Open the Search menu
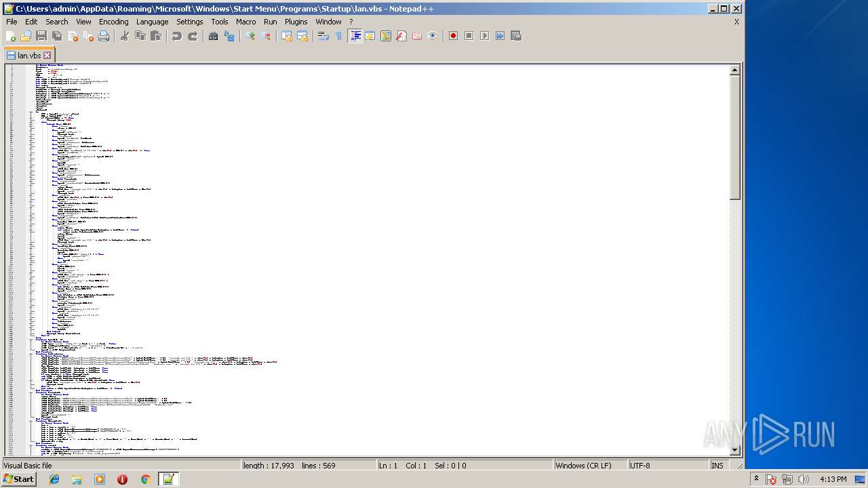 click(57, 22)
